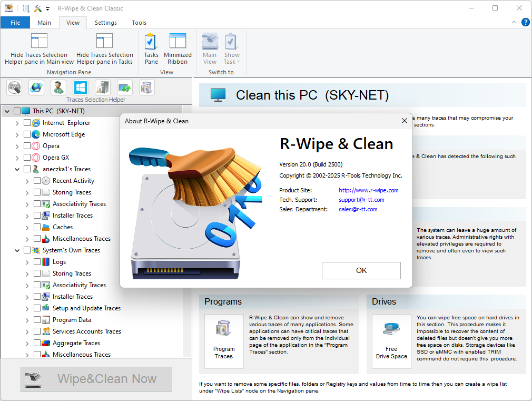
Task: Select the Services Accounts Traces row
Action: [x=86, y=331]
